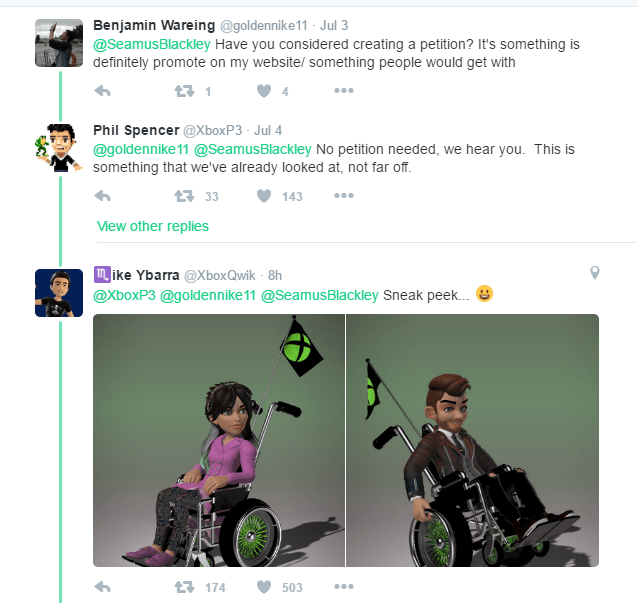
Task: Open more options on Benjamin Wareing's tweet
Action: (x=344, y=91)
